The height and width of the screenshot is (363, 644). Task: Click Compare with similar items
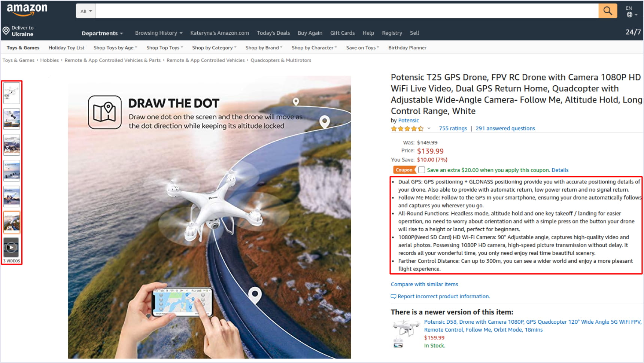[424, 284]
